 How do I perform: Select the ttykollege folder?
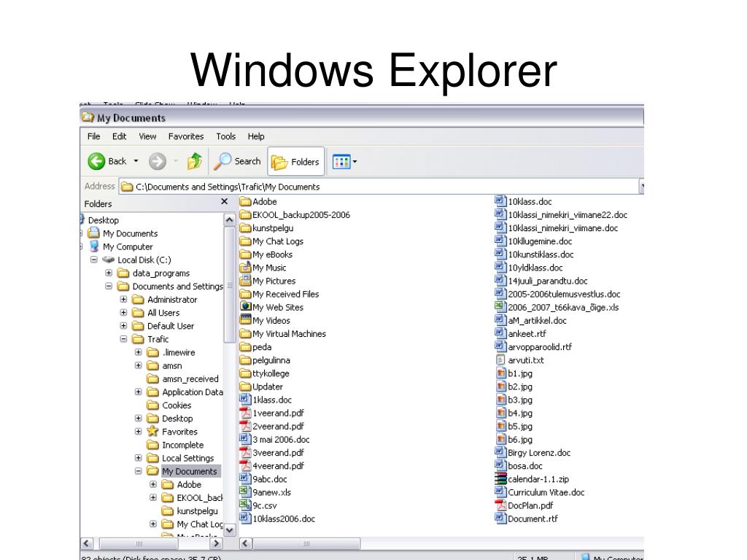point(265,373)
